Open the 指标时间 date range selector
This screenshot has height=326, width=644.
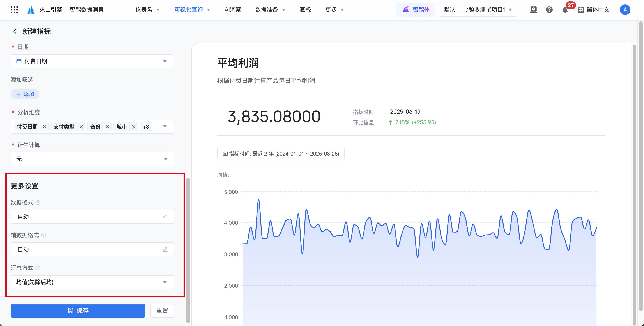[x=281, y=154]
